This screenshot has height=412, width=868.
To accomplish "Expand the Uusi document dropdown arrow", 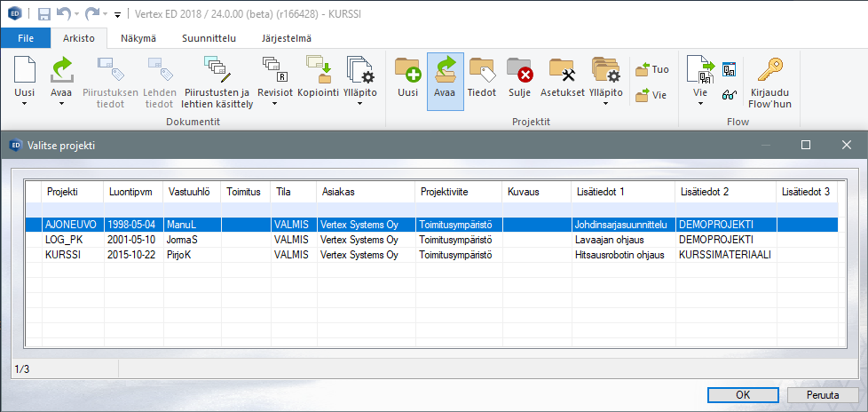I will pyautogui.click(x=26, y=104).
